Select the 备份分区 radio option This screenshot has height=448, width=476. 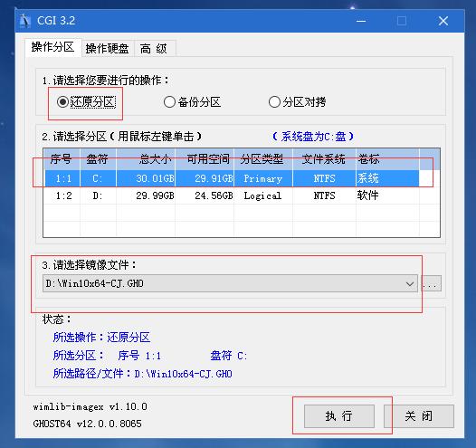click(192, 102)
